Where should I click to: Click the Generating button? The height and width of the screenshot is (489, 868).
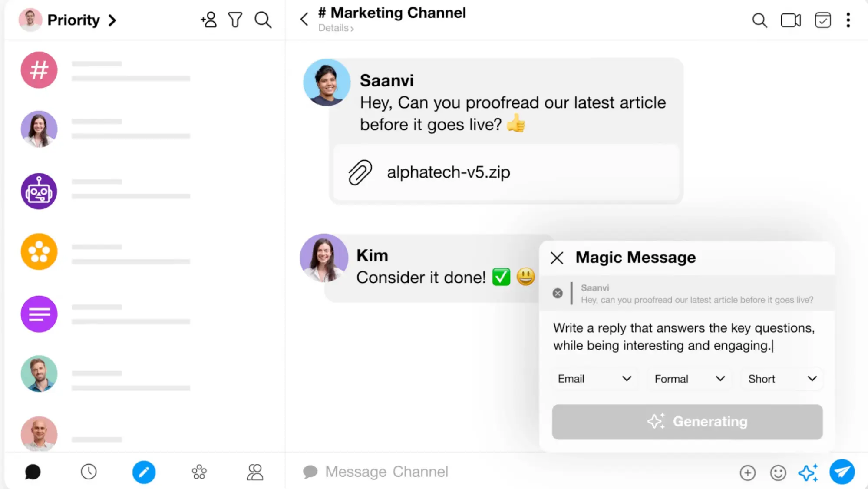point(687,422)
